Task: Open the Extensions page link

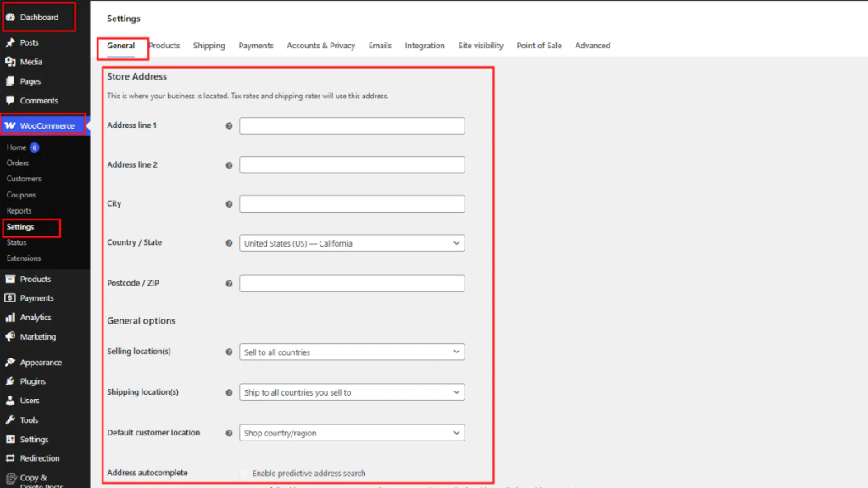Action: tap(24, 258)
